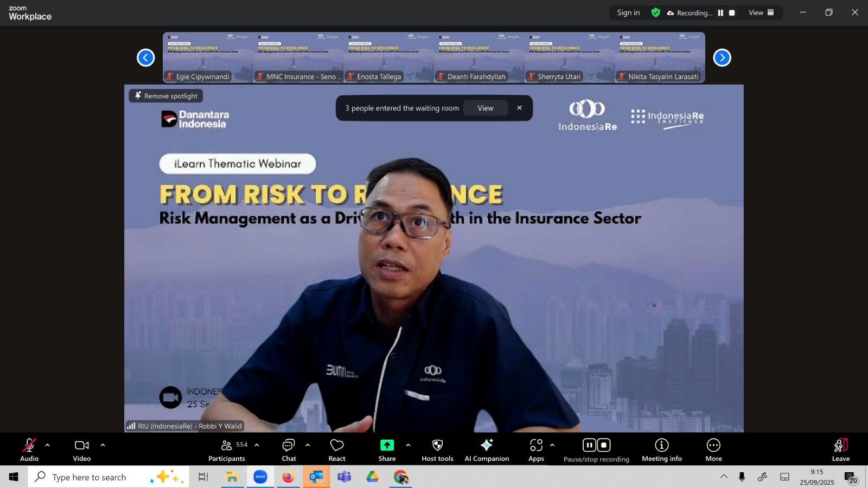Screen dimensions: 868x488
Task: Open Host tools shield
Action: [x=437, y=450]
